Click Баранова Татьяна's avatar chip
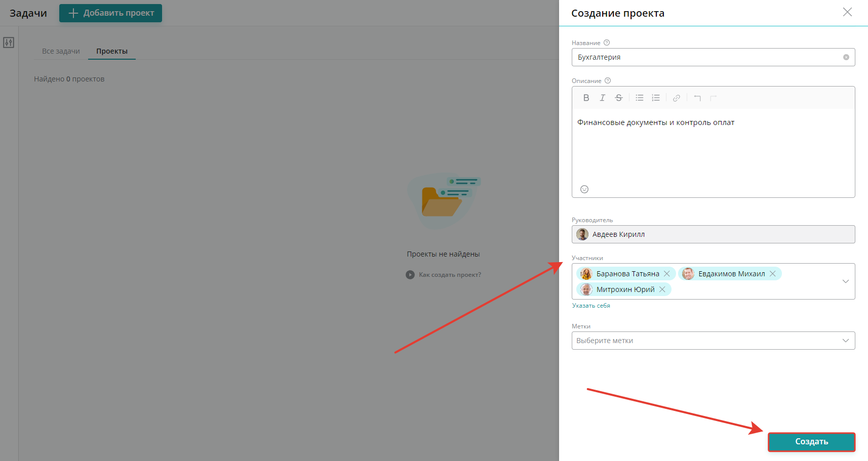 tap(586, 274)
